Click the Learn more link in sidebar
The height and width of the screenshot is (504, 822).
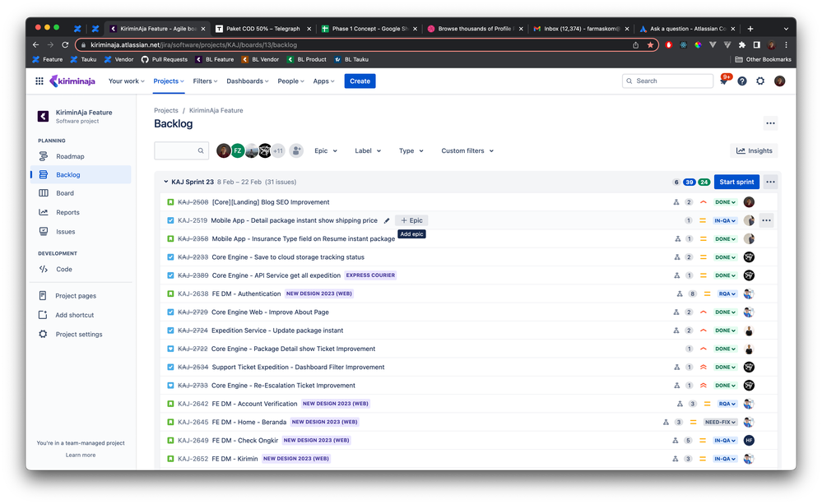point(81,455)
